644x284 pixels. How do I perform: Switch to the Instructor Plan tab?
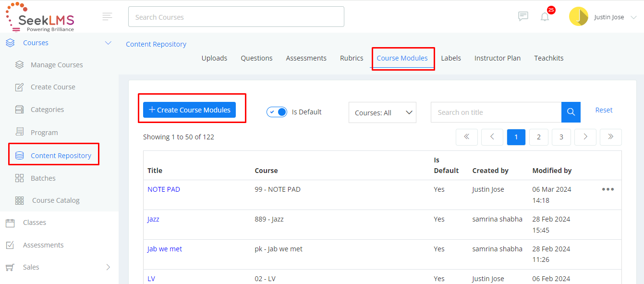point(498,58)
